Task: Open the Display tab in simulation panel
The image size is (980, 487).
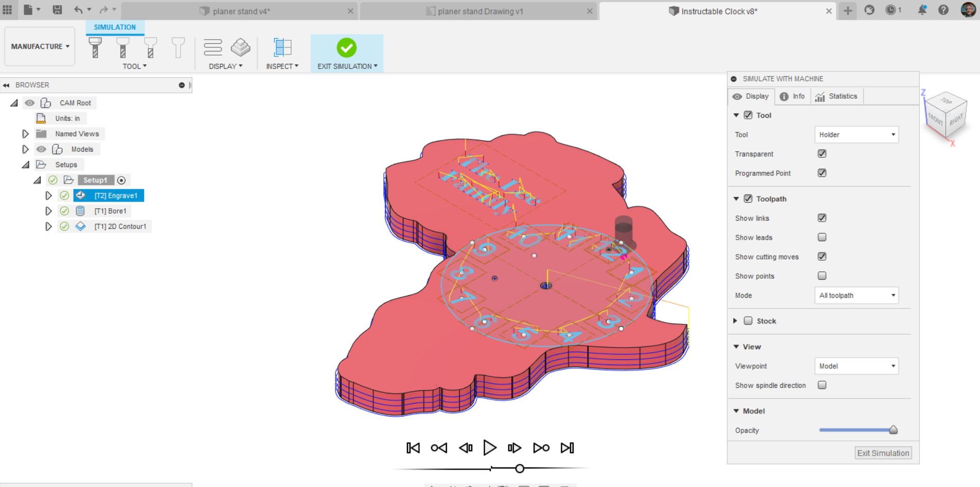Action: 751,96
